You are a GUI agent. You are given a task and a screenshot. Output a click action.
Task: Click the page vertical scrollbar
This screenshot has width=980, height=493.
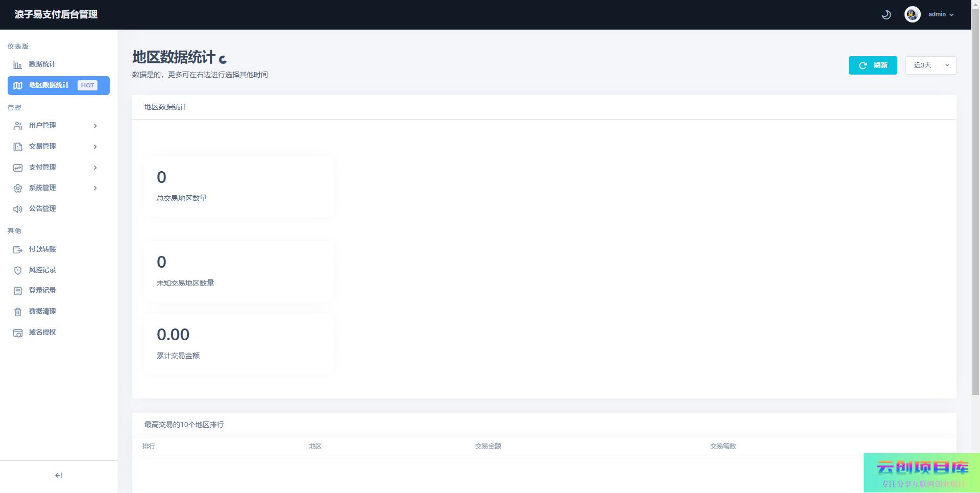(975, 204)
